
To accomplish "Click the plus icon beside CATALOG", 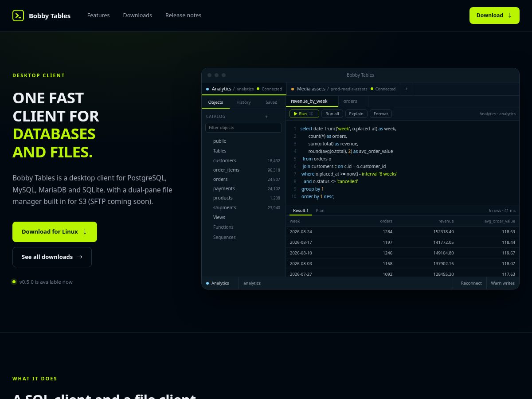I will [x=266, y=117].
